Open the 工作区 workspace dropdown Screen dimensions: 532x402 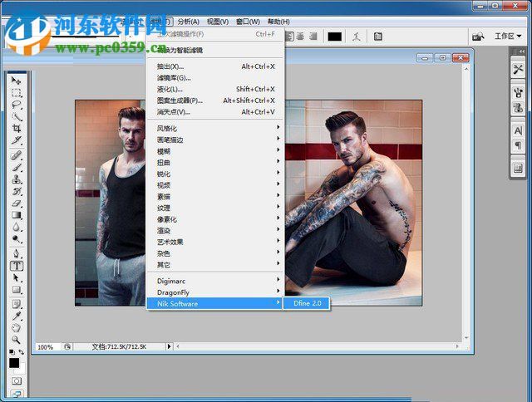click(x=508, y=36)
